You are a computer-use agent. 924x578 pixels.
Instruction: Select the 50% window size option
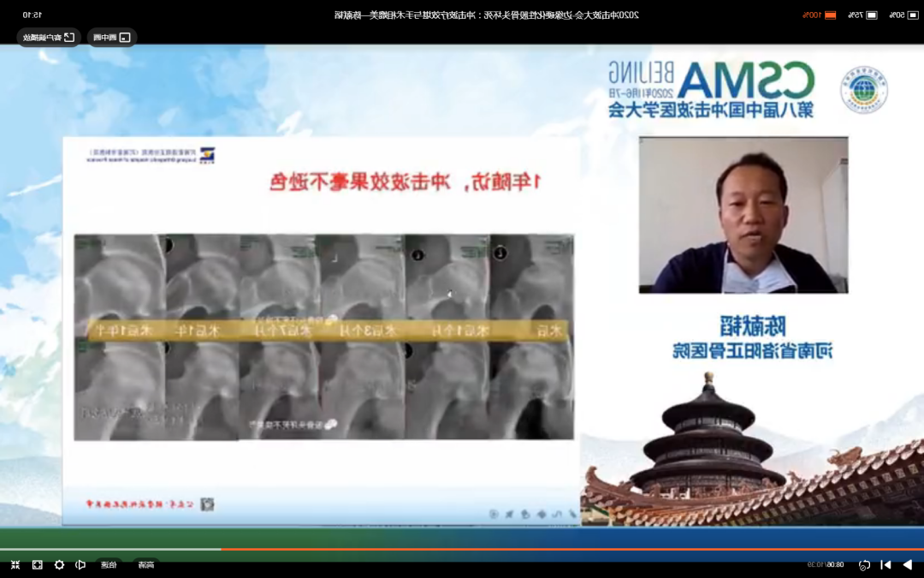click(x=904, y=15)
